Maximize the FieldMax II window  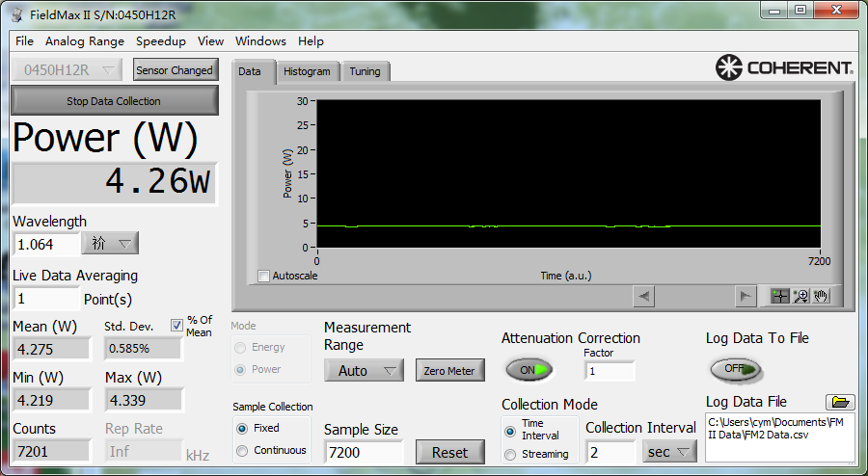(801, 11)
